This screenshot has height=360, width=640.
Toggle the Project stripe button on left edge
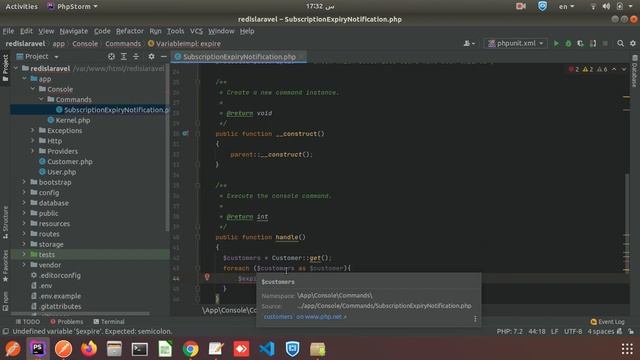(x=5, y=68)
